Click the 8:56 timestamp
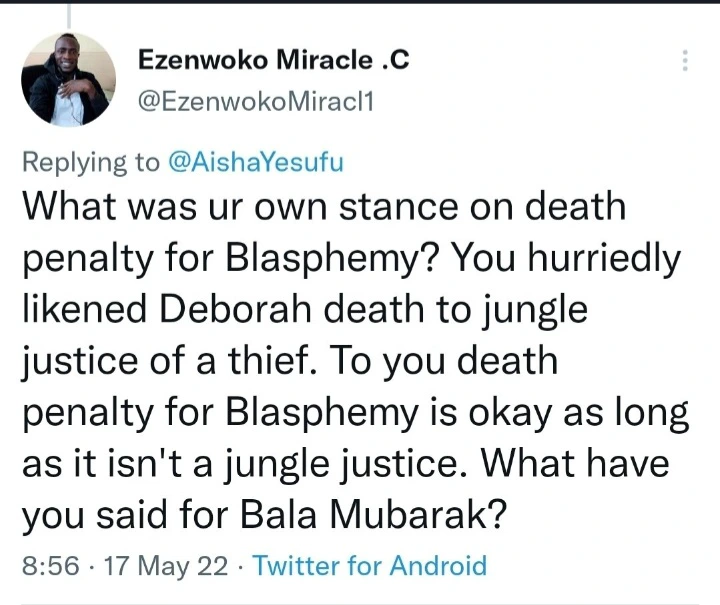The width and height of the screenshot is (720, 605). 47,566
